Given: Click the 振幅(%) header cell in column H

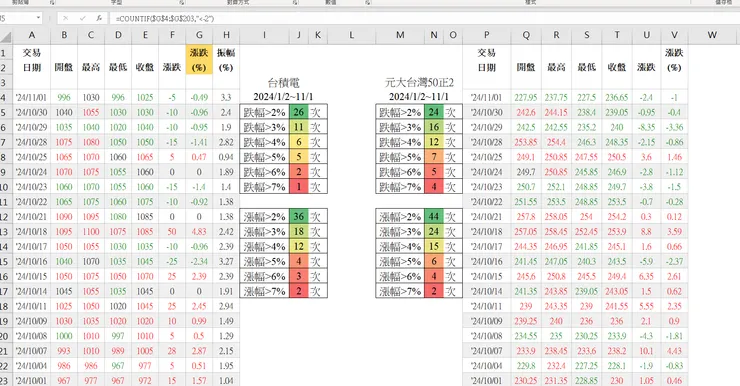Looking at the screenshot, I should click(x=227, y=60).
